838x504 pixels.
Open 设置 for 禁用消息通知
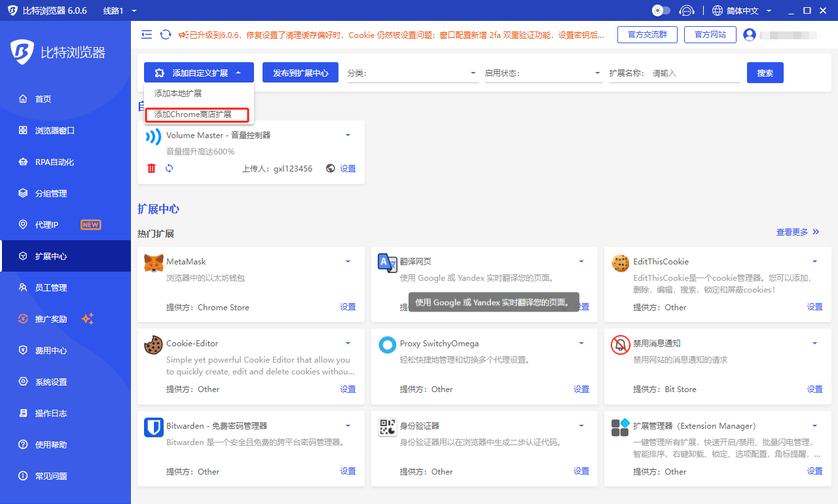pos(815,389)
